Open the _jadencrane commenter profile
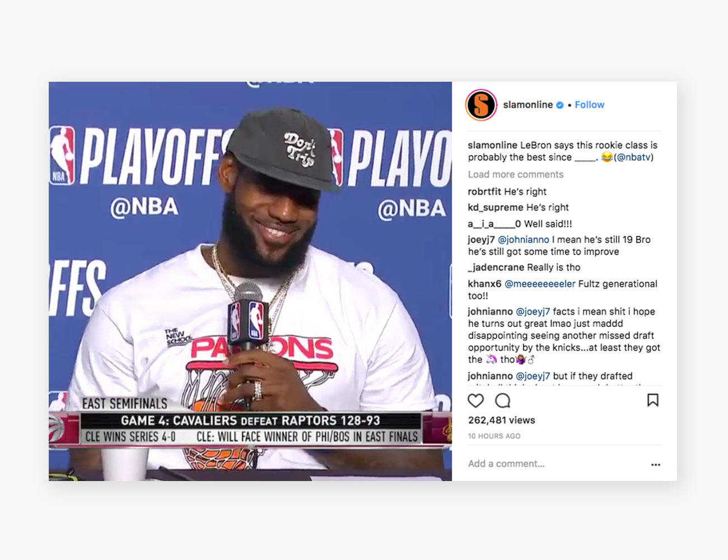Image resolution: width=728 pixels, height=560 pixels. pos(496,268)
